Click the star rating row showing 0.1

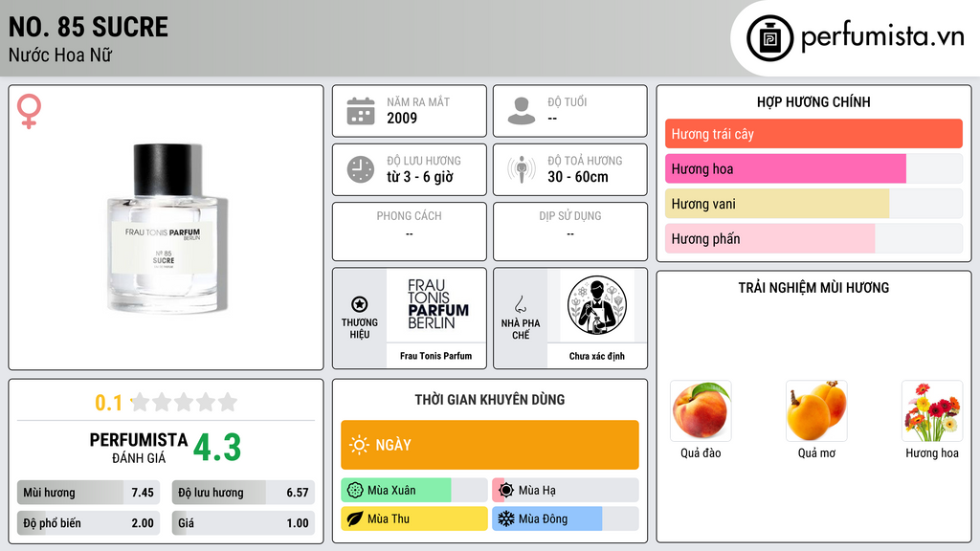[167, 403]
